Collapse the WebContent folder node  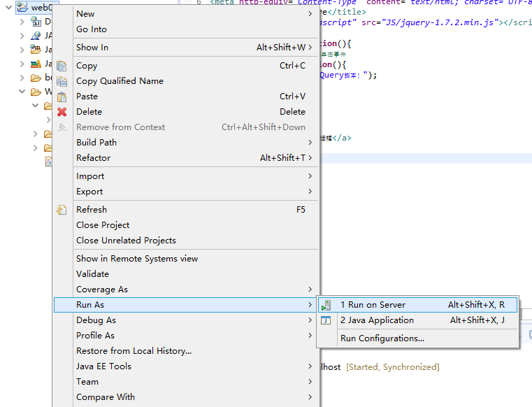[22, 92]
